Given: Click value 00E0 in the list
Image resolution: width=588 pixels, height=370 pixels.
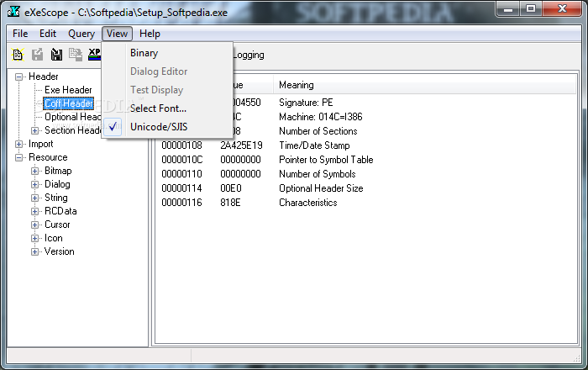Looking at the screenshot, I should pos(231,188).
